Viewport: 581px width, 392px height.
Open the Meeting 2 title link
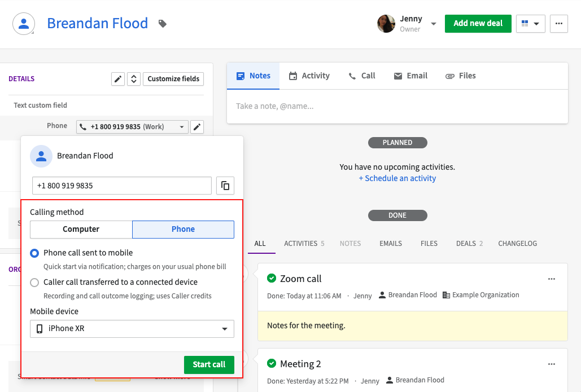[x=300, y=364]
